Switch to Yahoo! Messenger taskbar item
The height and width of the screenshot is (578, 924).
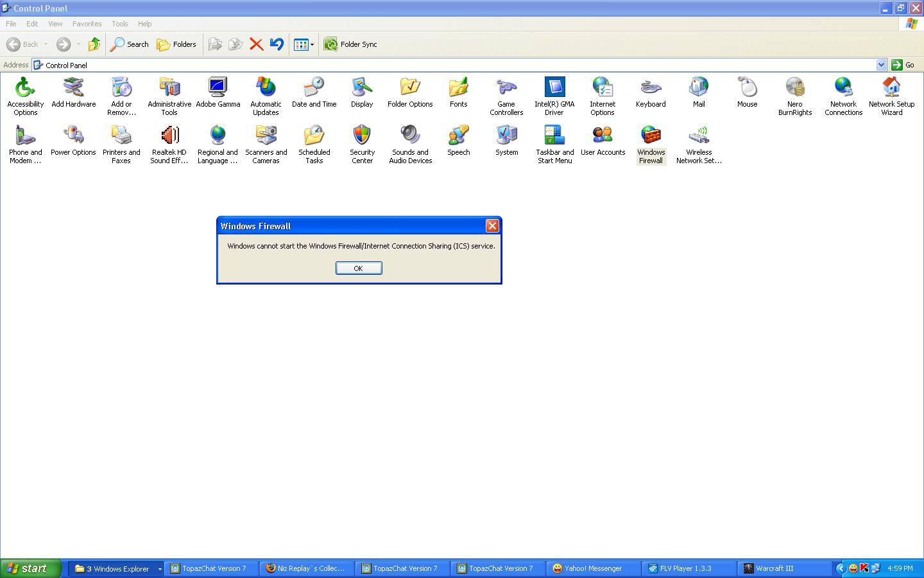click(594, 568)
